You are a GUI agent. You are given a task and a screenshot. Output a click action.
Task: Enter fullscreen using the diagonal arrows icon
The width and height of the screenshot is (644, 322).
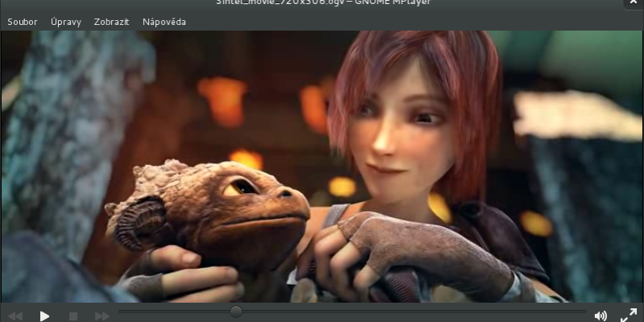point(629,316)
